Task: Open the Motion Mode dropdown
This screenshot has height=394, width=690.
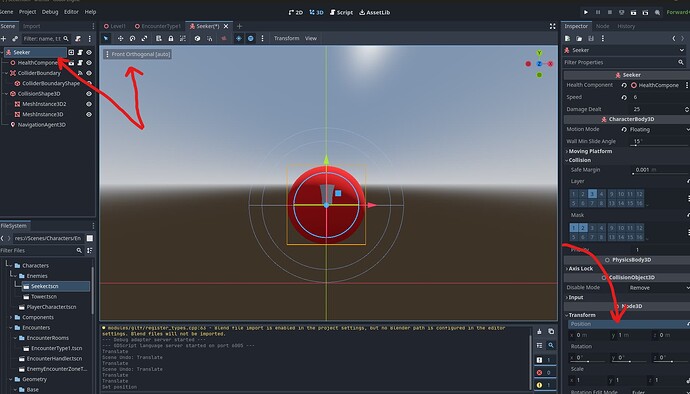Action: (x=660, y=129)
